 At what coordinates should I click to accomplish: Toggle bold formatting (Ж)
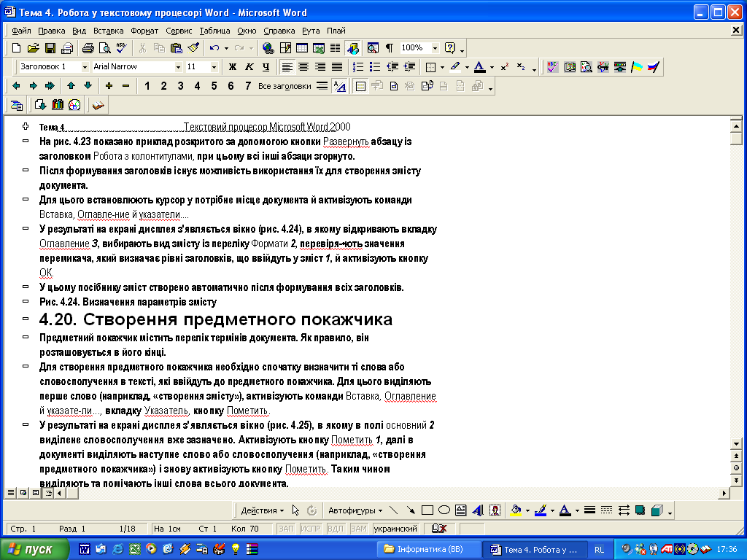233,66
